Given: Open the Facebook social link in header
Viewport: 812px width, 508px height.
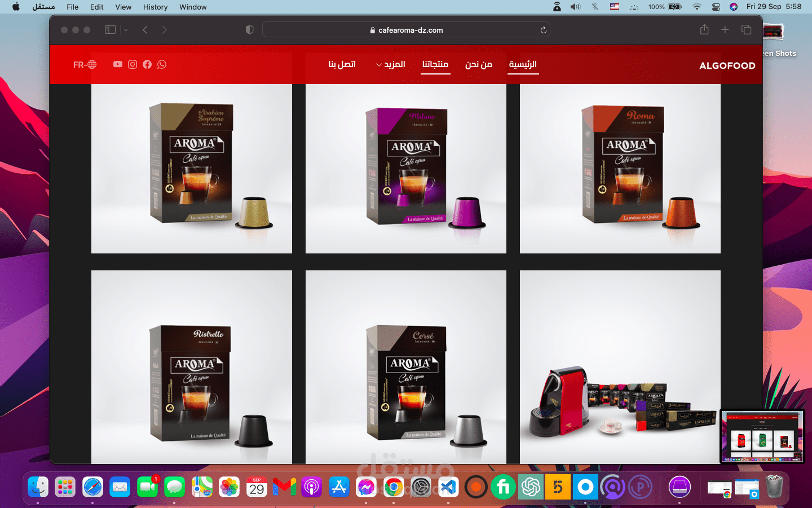Looking at the screenshot, I should pyautogui.click(x=147, y=64).
